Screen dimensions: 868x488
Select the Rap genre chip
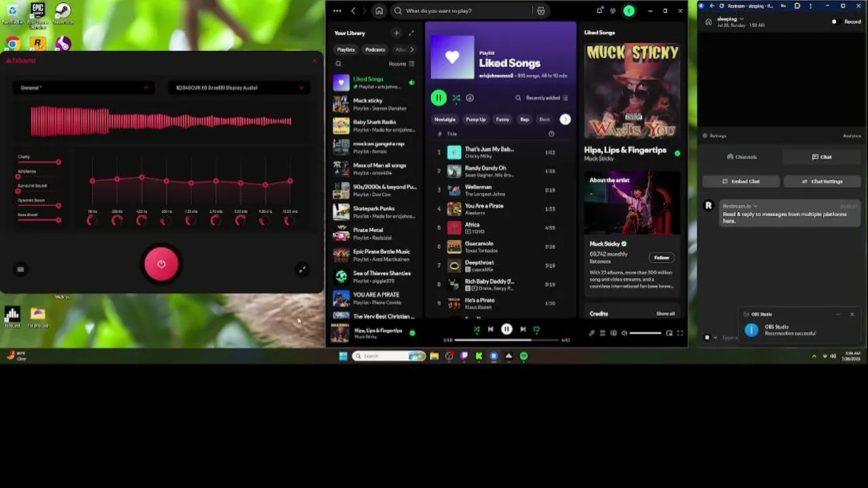click(524, 120)
